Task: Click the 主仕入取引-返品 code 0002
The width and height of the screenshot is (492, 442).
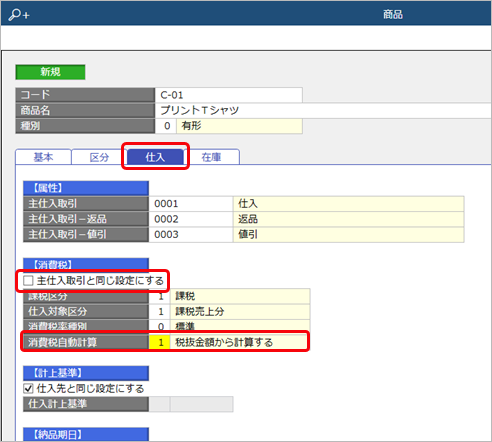Action: tap(191, 219)
